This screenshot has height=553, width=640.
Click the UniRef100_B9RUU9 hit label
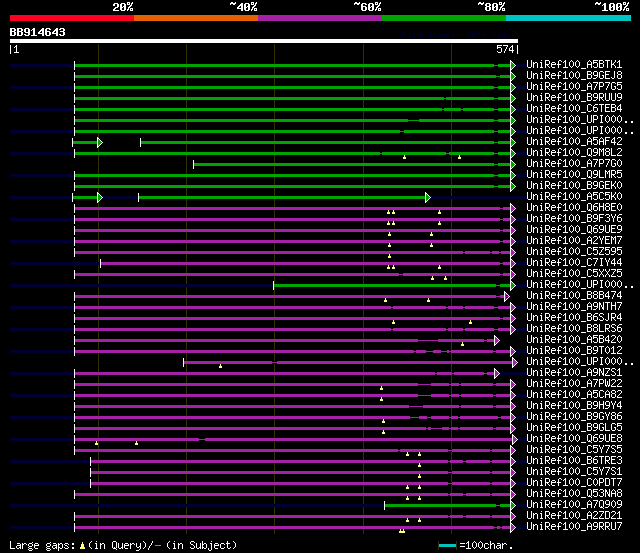point(574,98)
